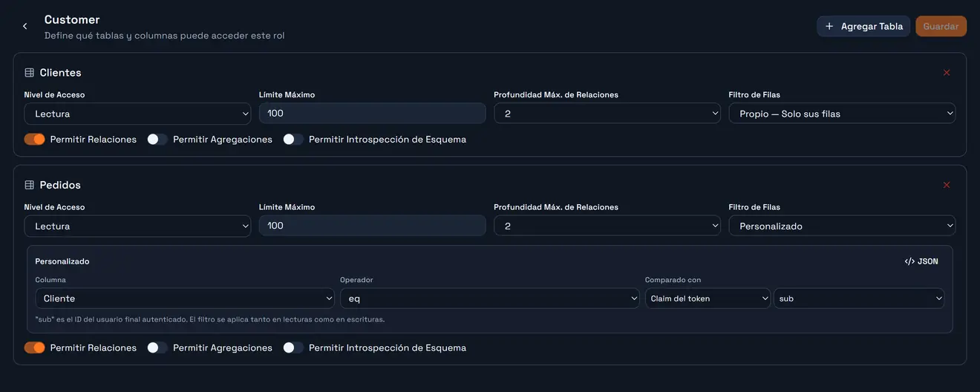Click the table icon beside Pedidos
The height and width of the screenshot is (392, 980).
pyautogui.click(x=30, y=185)
